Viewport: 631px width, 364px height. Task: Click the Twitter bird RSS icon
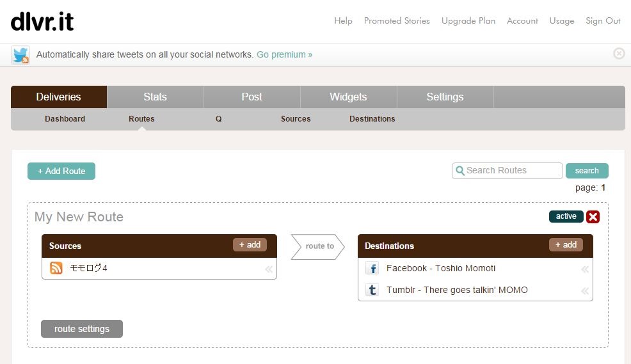tap(20, 55)
